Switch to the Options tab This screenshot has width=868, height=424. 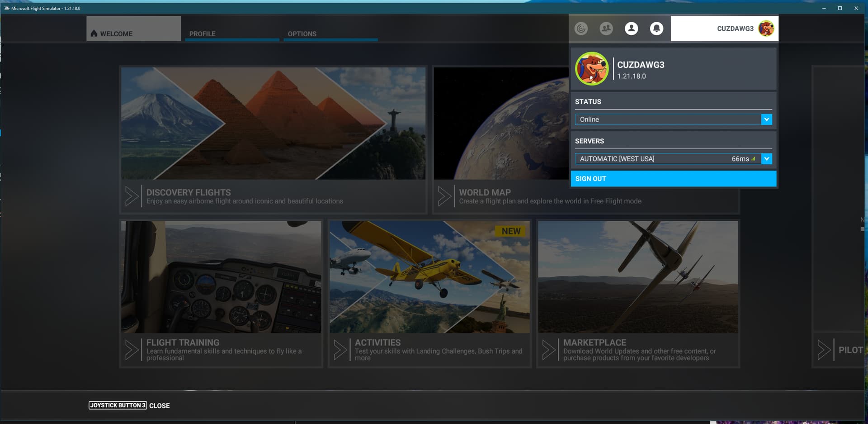(x=330, y=33)
